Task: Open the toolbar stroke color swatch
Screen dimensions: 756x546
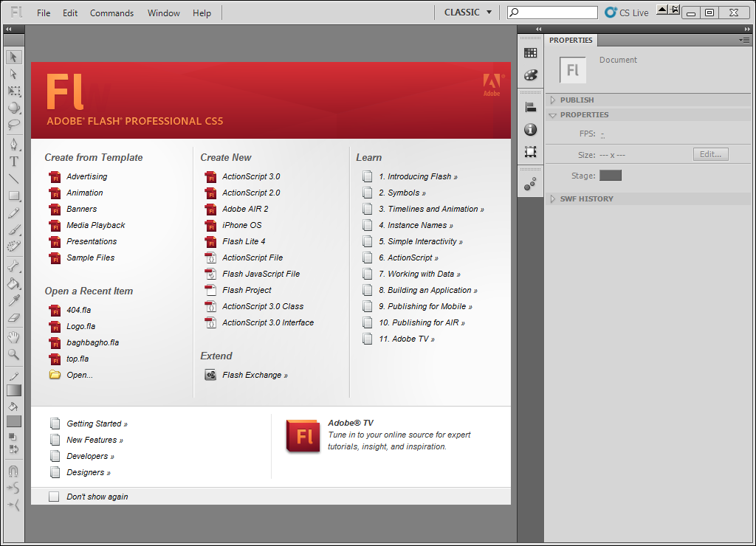Action: click(x=14, y=390)
